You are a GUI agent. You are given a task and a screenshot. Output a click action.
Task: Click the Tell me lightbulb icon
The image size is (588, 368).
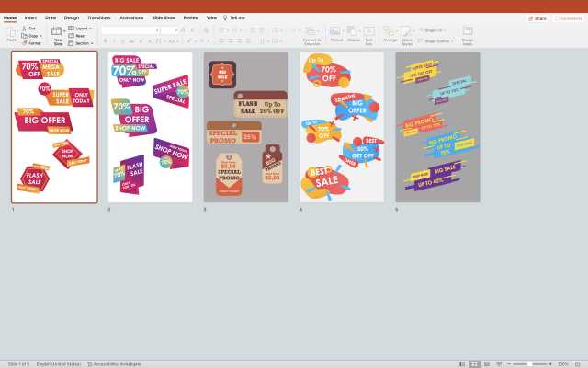pyautogui.click(x=225, y=17)
